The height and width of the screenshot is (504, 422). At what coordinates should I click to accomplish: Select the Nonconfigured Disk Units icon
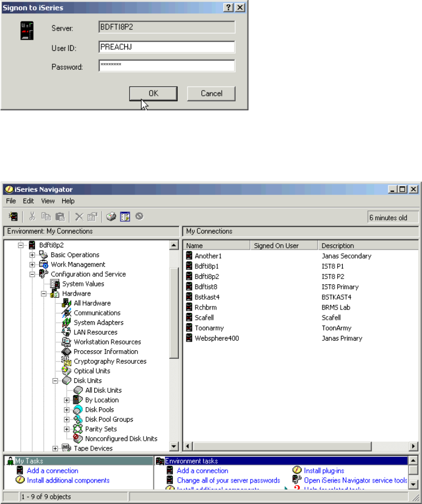78,439
